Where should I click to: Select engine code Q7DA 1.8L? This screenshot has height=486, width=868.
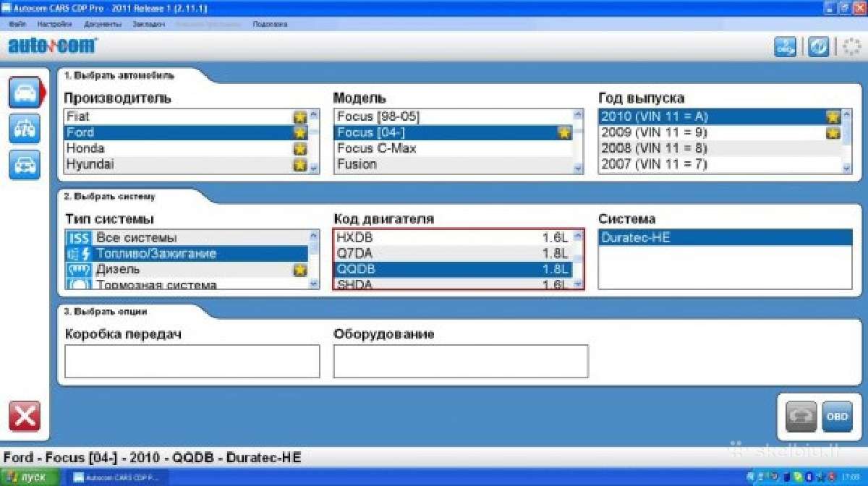[x=454, y=254]
